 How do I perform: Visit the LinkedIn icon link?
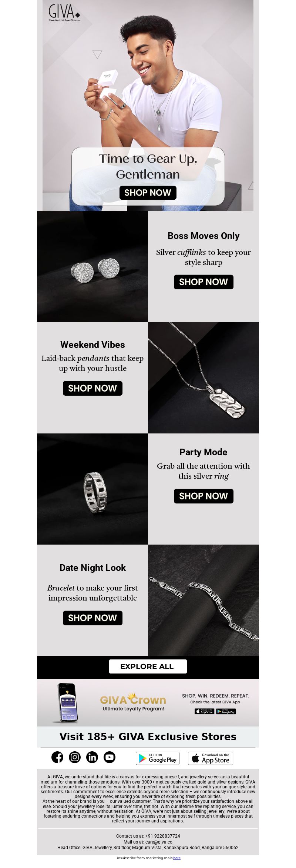(x=92, y=757)
